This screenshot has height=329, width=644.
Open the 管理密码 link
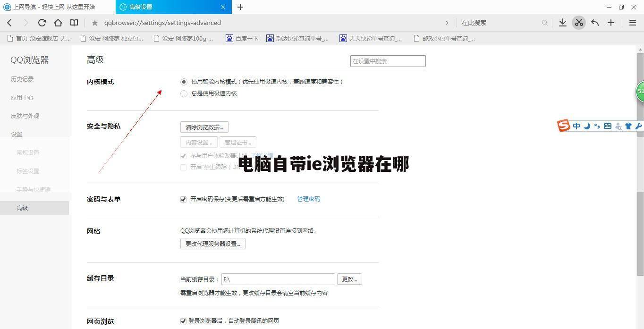309,199
